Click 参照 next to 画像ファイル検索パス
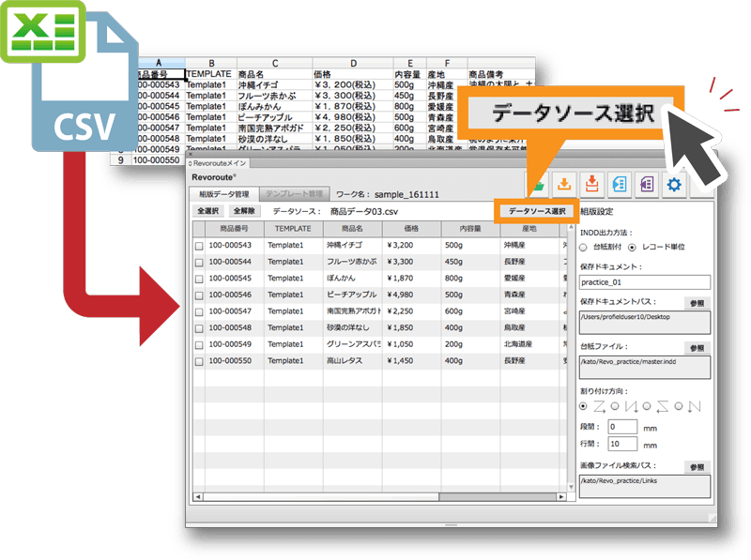 [x=697, y=467]
